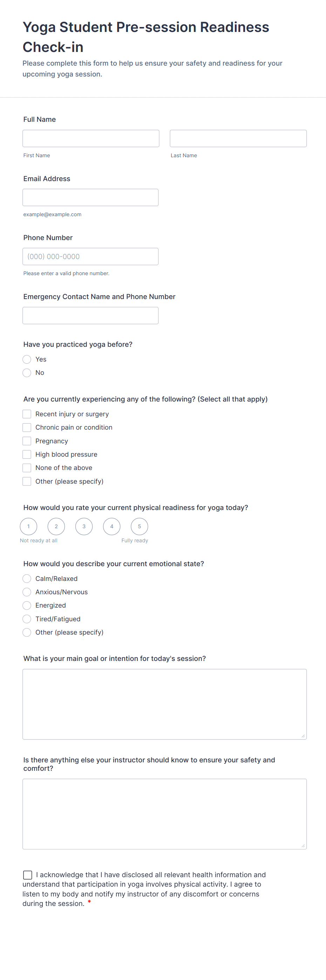Choose readiness rating 1

28,527
